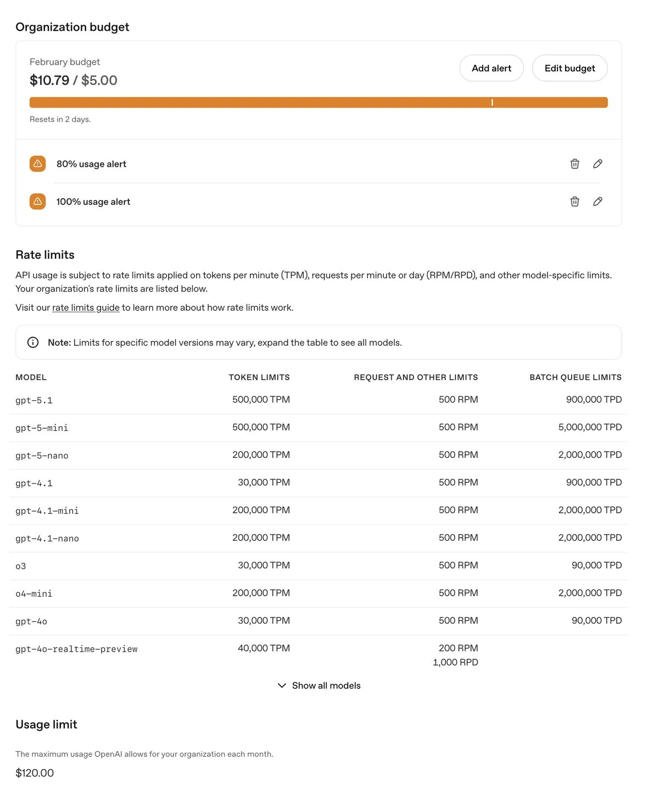The image size is (659, 812).
Task: Click the Resets in 2 days text
Action: click(60, 119)
